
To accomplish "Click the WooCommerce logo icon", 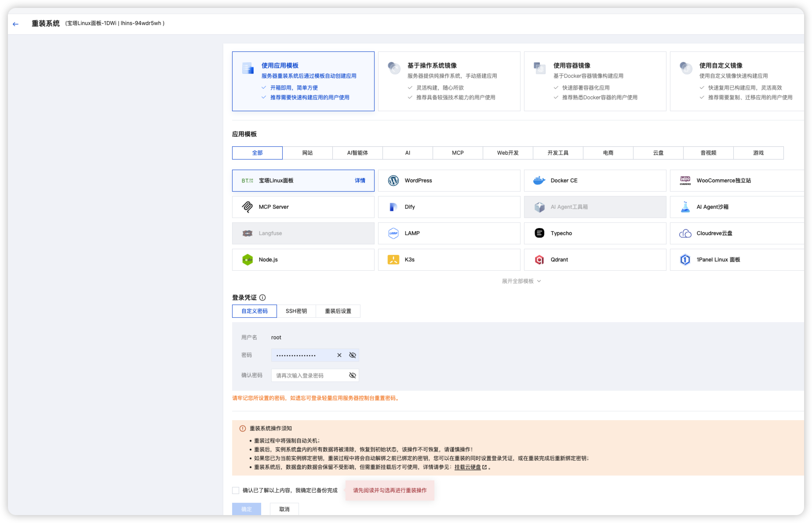I will [685, 181].
